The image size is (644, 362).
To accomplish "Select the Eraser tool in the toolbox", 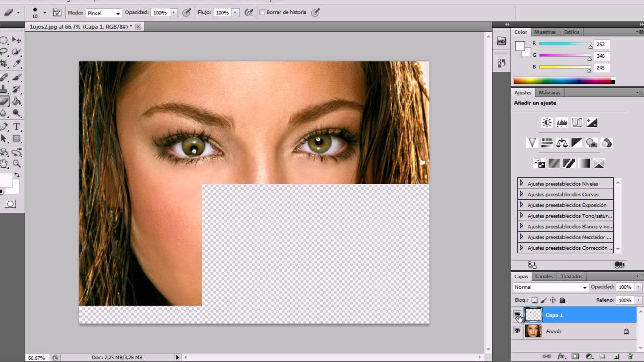I will (x=4, y=101).
